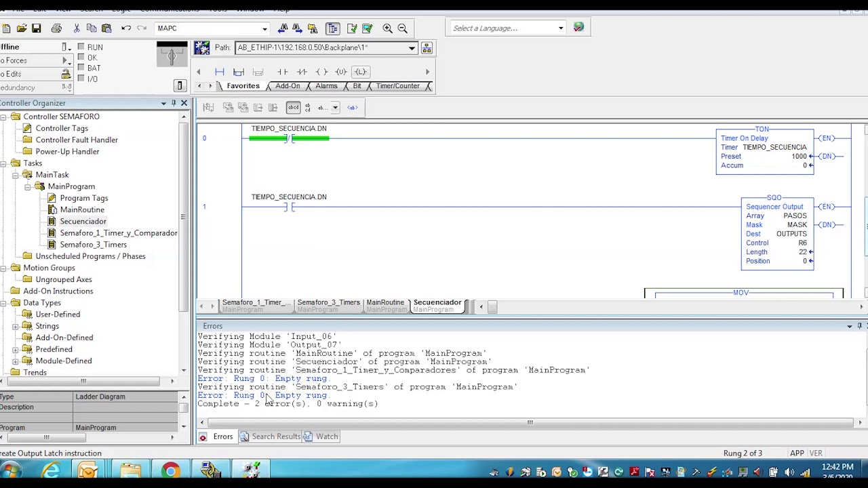The width and height of the screenshot is (868, 488).
Task: Click the Find Previous binoculars icon
Action: coord(283,28)
